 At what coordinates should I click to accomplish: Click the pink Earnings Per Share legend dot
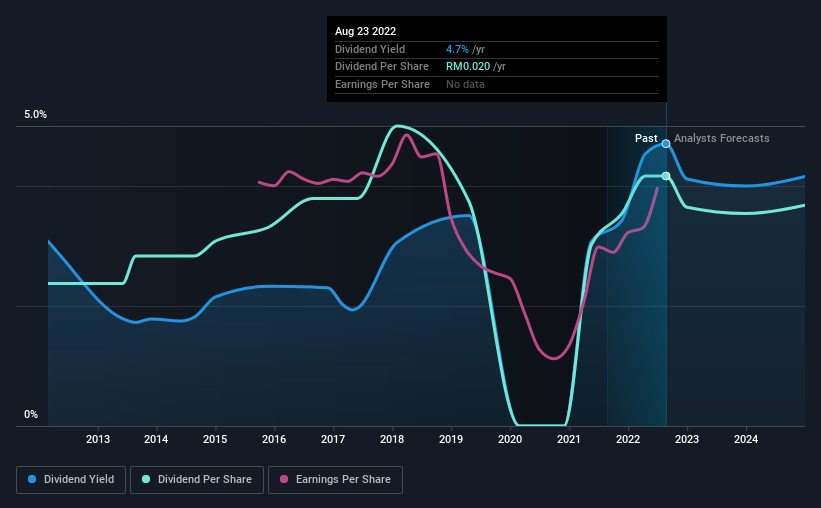pos(284,479)
